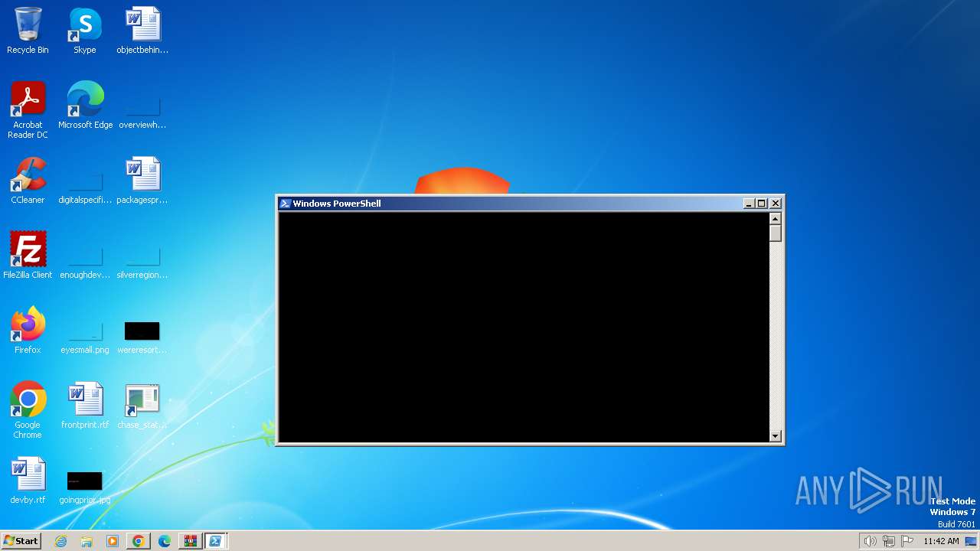This screenshot has height=551, width=980.
Task: Open Windows Media Player taskbar icon
Action: (113, 541)
